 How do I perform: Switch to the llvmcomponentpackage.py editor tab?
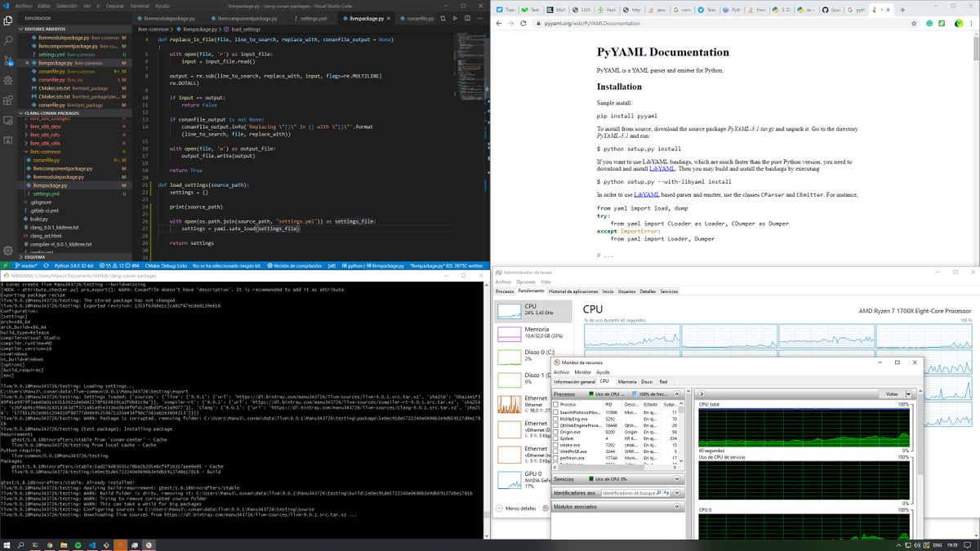click(x=246, y=18)
